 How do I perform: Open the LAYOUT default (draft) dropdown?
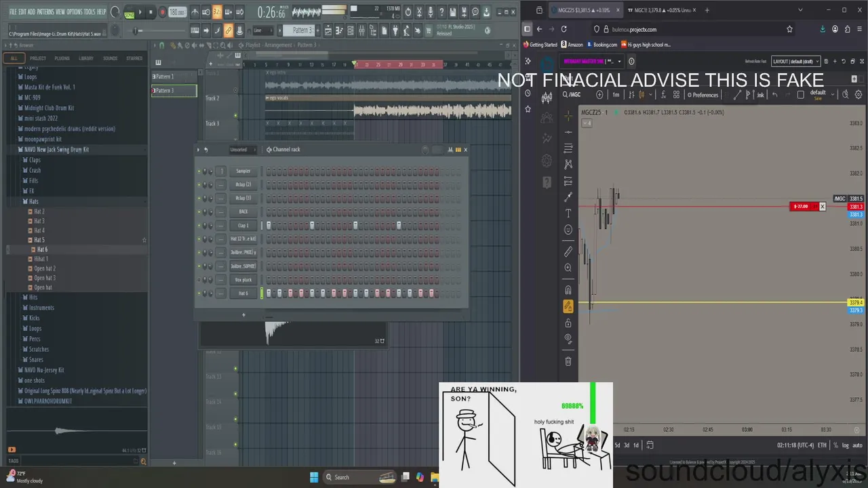tap(796, 61)
